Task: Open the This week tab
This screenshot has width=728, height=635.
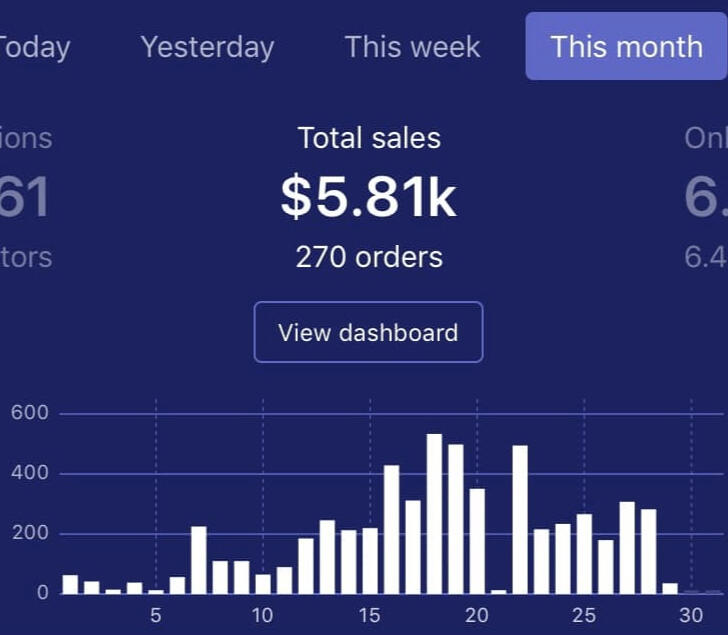Action: point(412,47)
